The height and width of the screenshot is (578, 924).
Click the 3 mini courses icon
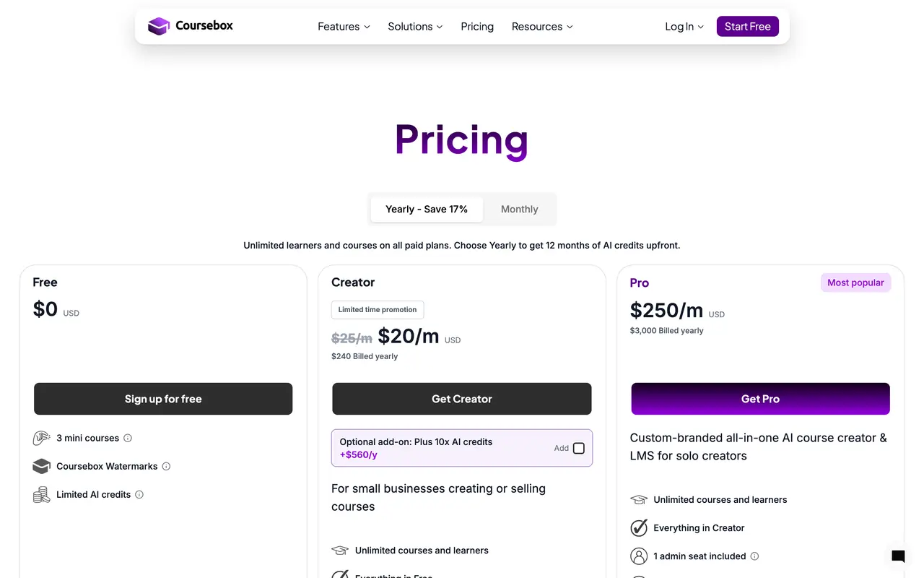(41, 438)
